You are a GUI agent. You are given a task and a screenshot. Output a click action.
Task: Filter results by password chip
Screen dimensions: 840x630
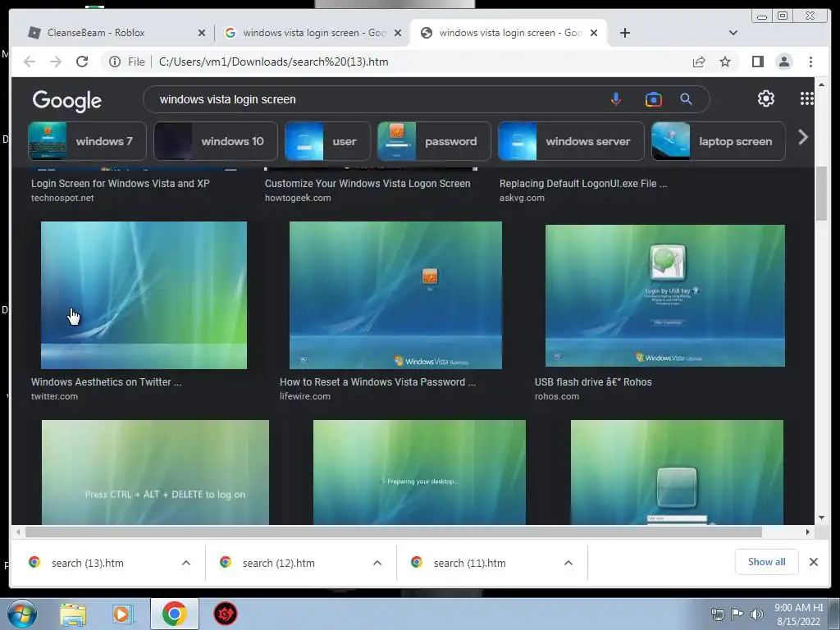coord(434,141)
